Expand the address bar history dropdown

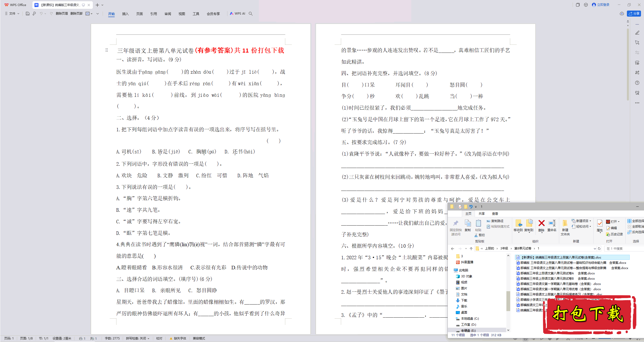(x=595, y=249)
